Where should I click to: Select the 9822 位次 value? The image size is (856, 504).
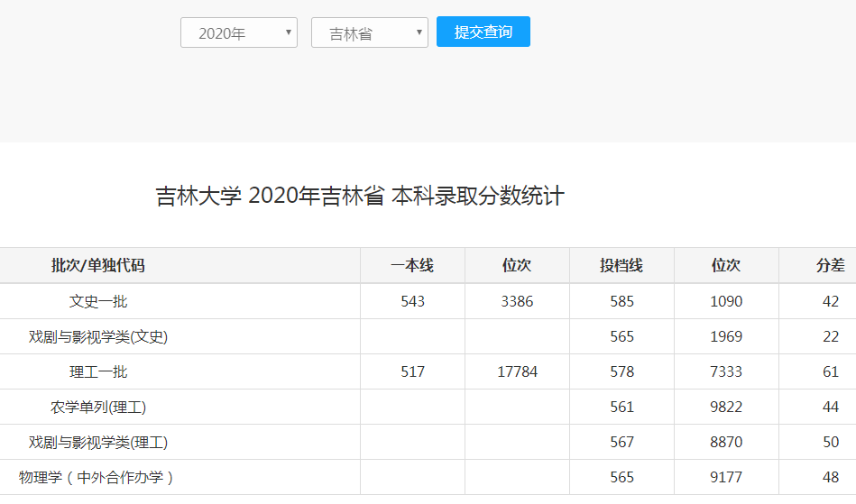click(726, 407)
